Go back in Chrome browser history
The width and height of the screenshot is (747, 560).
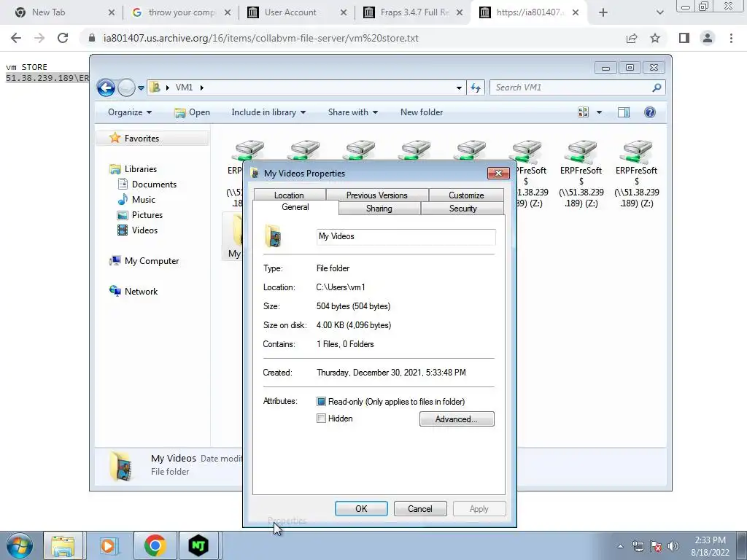16,38
